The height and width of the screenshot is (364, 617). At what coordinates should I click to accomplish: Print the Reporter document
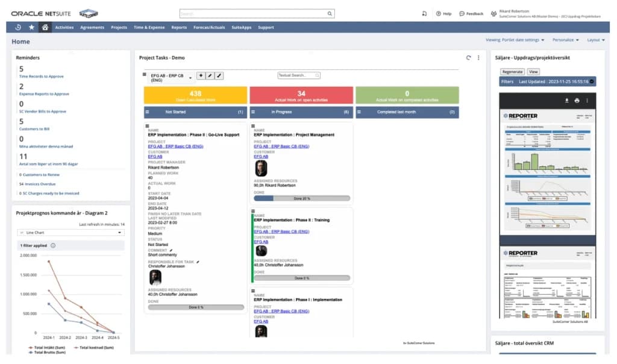[x=577, y=101]
